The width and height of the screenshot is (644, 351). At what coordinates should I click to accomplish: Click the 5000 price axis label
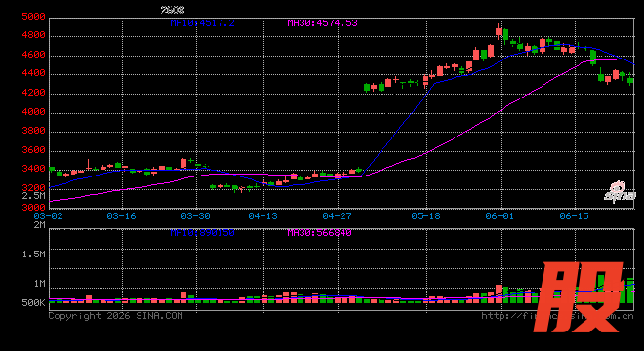(x=33, y=17)
